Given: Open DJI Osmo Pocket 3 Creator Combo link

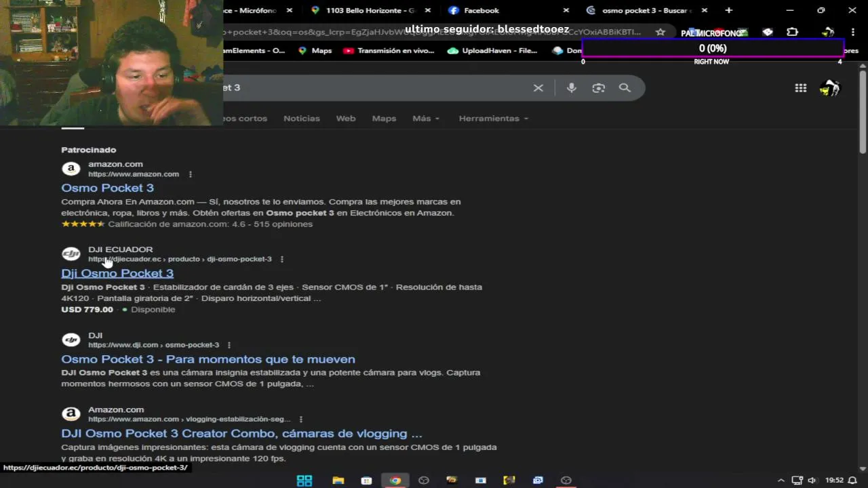Looking at the screenshot, I should tap(241, 434).
